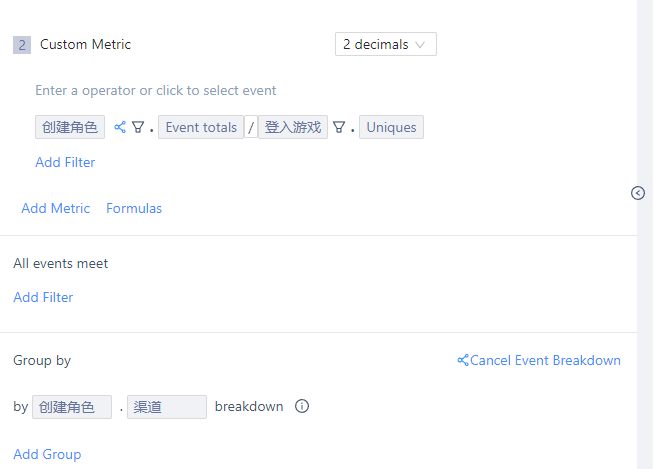Open the Formulas link
The width and height of the screenshot is (663, 469).
coord(134,208)
